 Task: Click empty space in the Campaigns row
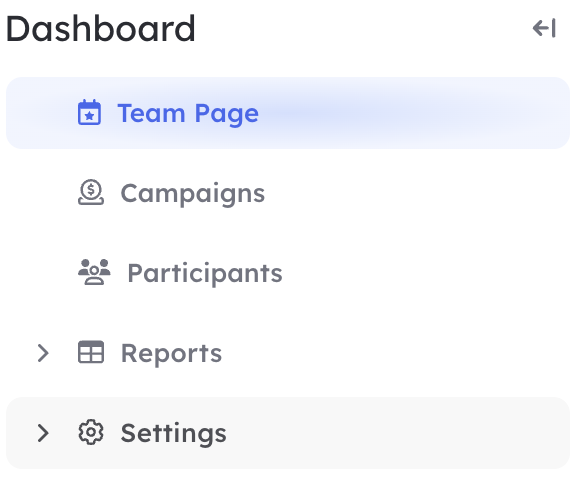[411, 193]
